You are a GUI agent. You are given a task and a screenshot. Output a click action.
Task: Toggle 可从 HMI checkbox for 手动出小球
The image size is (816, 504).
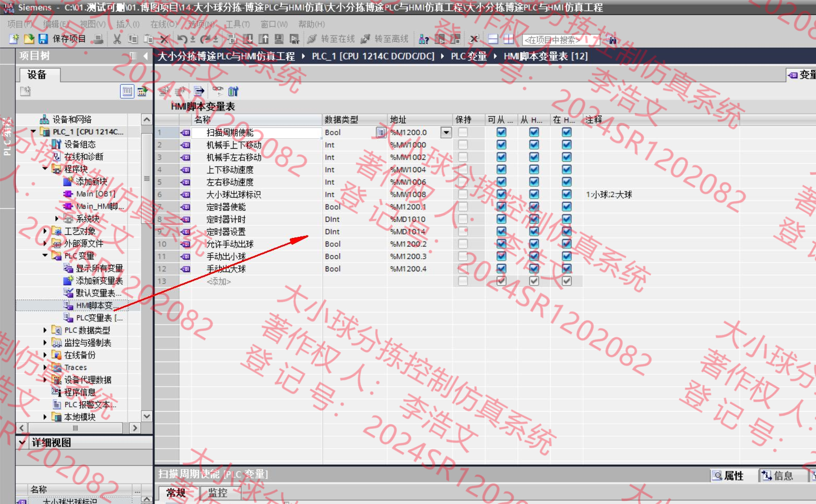pos(501,256)
